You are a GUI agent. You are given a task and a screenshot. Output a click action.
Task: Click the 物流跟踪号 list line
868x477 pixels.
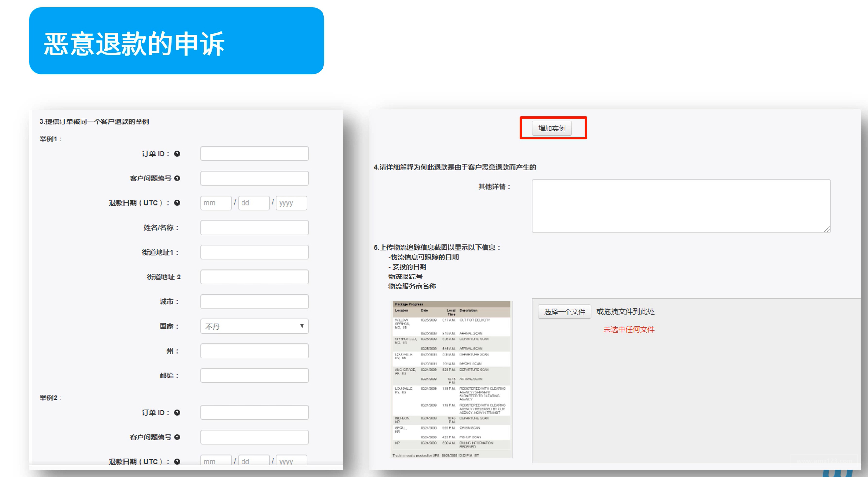point(405,277)
